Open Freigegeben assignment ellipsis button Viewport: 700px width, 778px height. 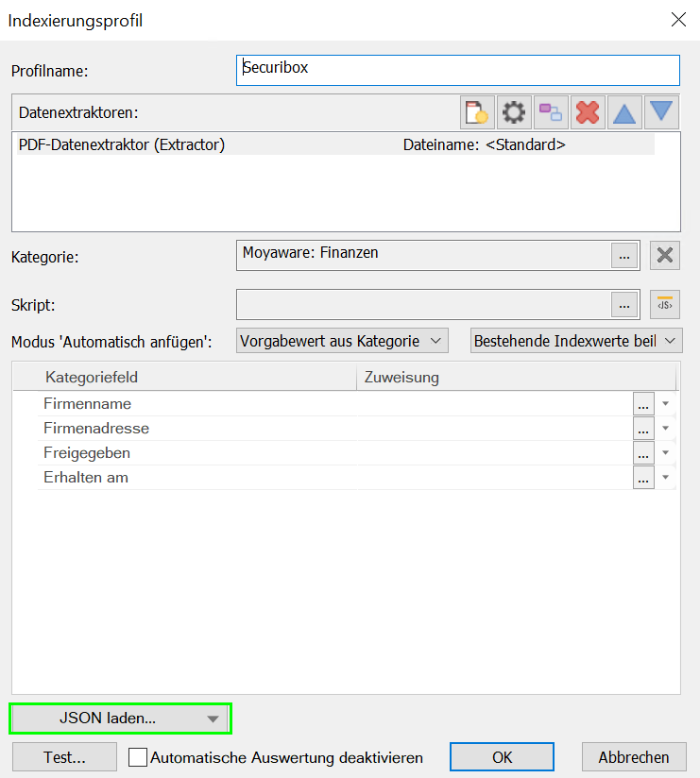tap(643, 452)
